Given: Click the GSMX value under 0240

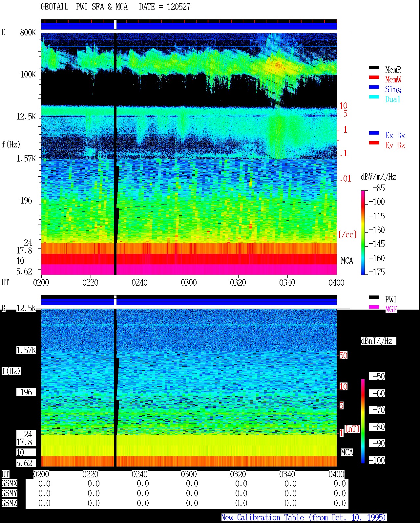Looking at the screenshot, I should 143,483.
